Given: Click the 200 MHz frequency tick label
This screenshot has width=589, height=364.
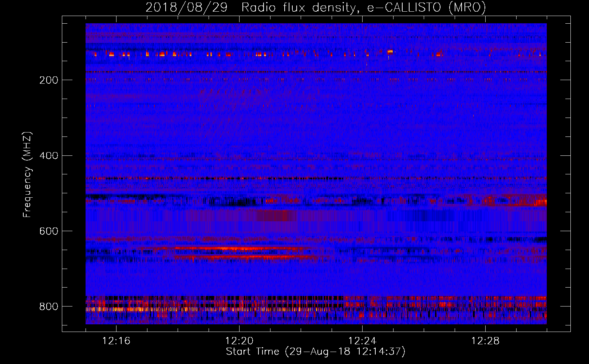Looking at the screenshot, I should point(49,80).
